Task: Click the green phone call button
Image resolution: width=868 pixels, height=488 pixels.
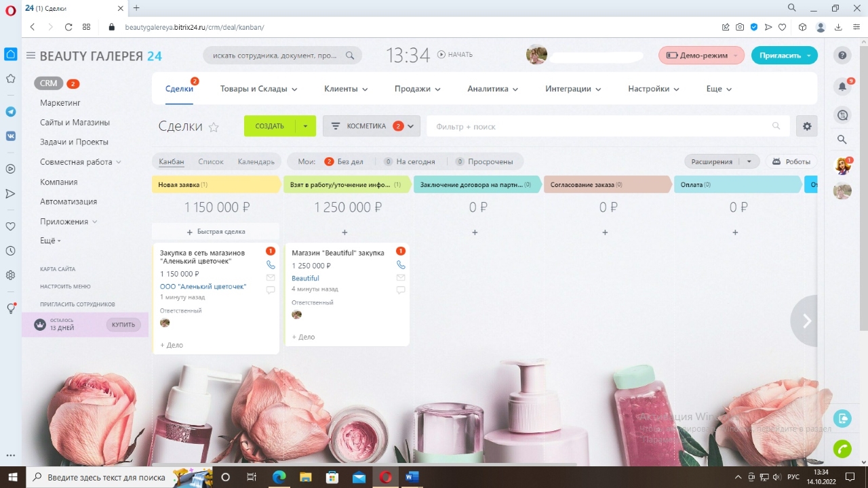Action: point(842,449)
